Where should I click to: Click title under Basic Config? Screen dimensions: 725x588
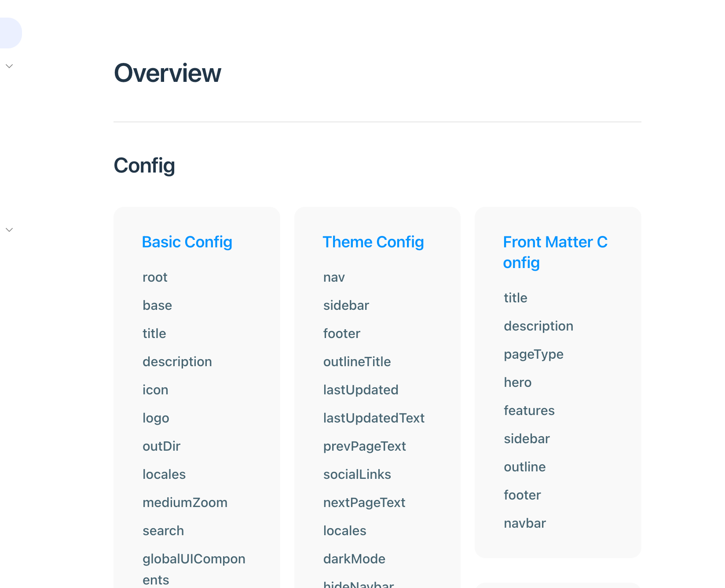(154, 333)
